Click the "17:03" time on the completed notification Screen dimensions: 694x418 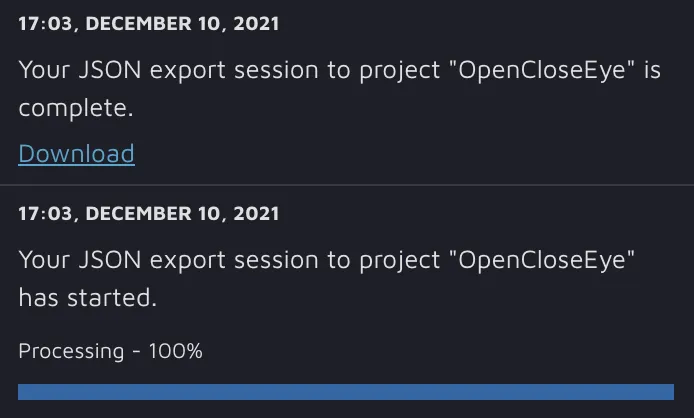pos(41,23)
